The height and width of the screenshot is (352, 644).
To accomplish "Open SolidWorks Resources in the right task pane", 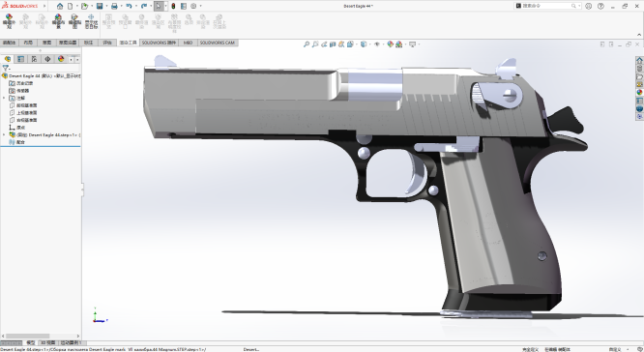I will [x=639, y=60].
